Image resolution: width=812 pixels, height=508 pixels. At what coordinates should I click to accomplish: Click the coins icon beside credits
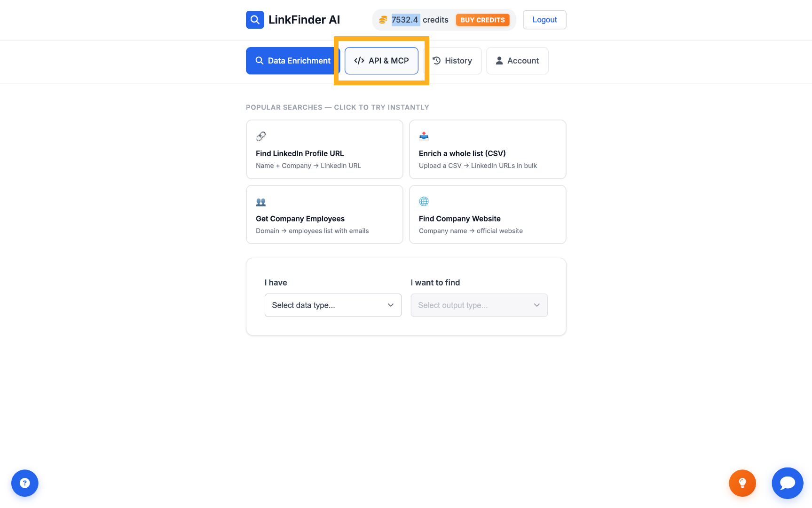pyautogui.click(x=383, y=20)
